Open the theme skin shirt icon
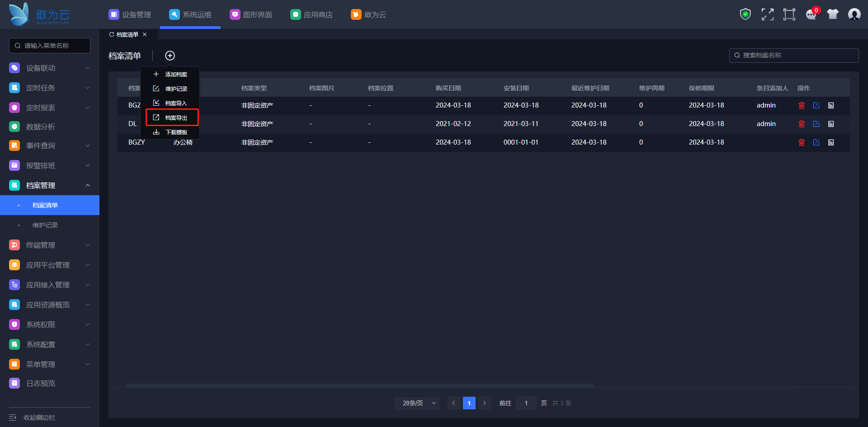868x427 pixels. 833,14
